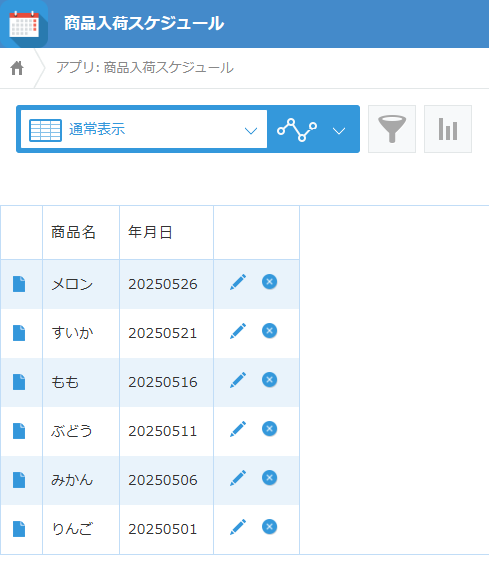Expand the graph view chevron
The image size is (489, 586).
coord(339,131)
